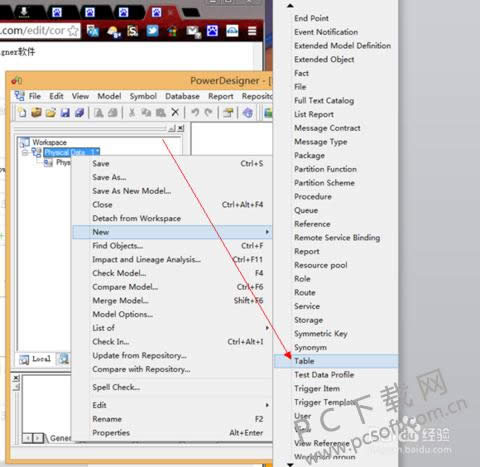This screenshot has width=480, height=467.
Task: Close the browser panel with X
Action: [181, 128]
